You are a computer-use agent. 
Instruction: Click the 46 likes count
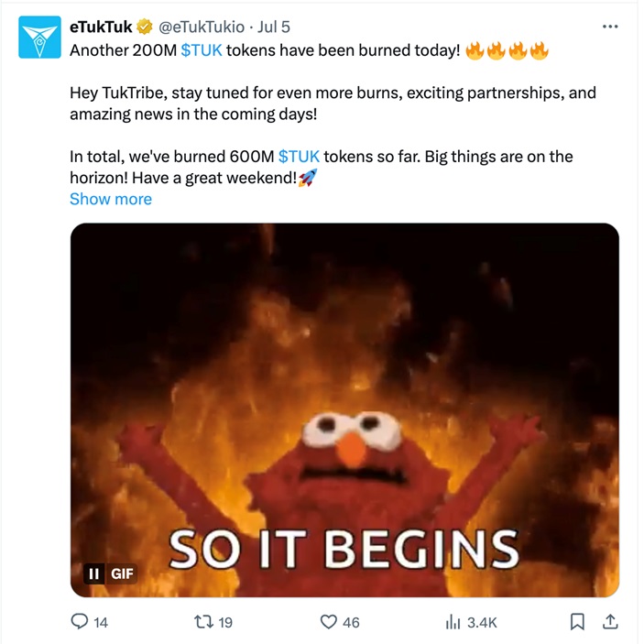(351, 623)
